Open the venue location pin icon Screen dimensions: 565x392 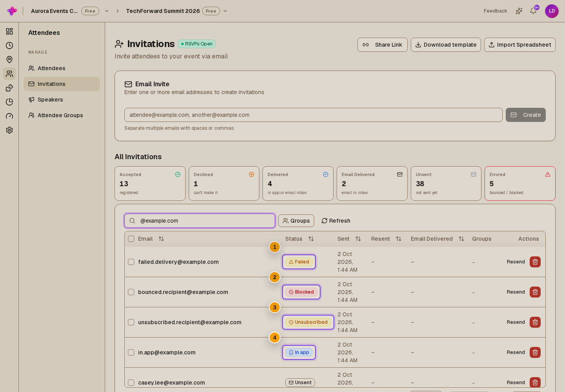(x=9, y=60)
